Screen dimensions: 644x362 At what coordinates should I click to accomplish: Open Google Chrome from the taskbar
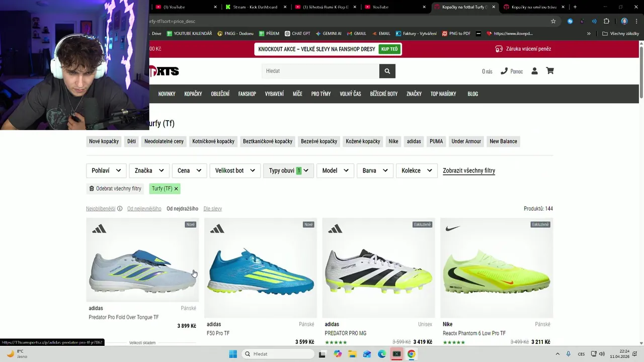coord(411,354)
